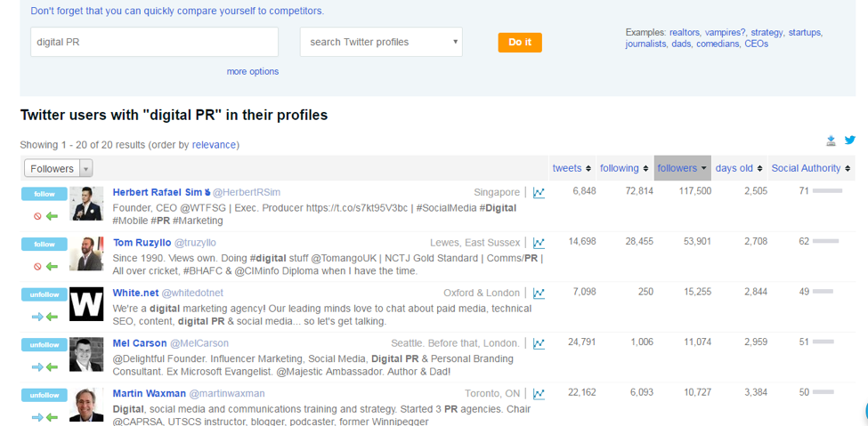Click blue arrow icon for Martin Waxman
The width and height of the screenshot is (868, 426).
(37, 418)
